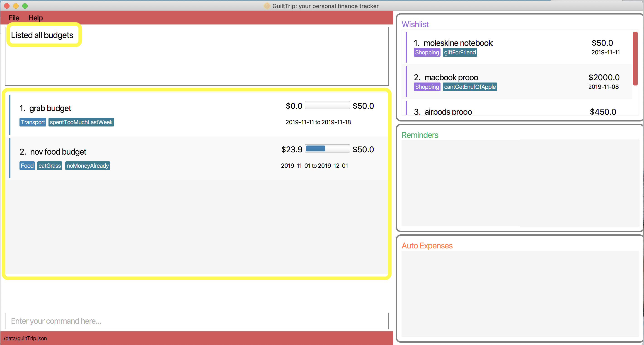Click the ./data/guiltTrip.json status path

25,338
